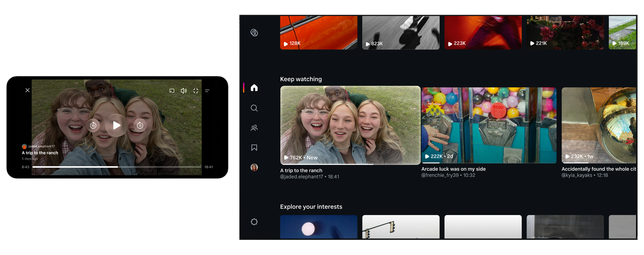644x255 pixels.
Task: Open Settings gear in TV sidebar
Action: (254, 222)
